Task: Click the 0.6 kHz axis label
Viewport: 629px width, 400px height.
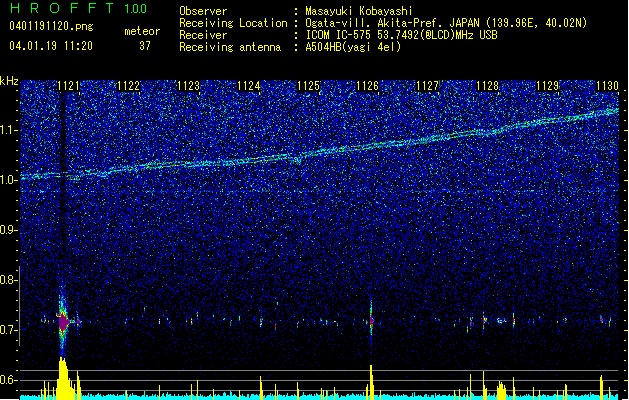Action: tap(9, 380)
